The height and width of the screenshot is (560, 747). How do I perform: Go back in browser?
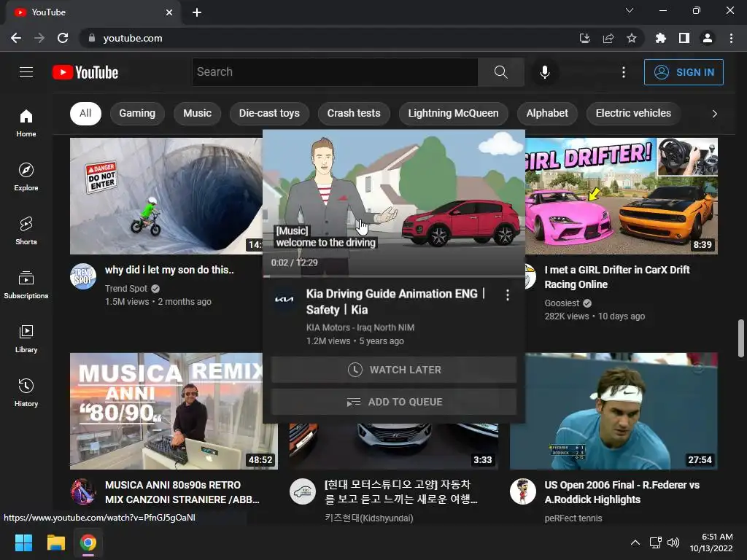[16, 38]
